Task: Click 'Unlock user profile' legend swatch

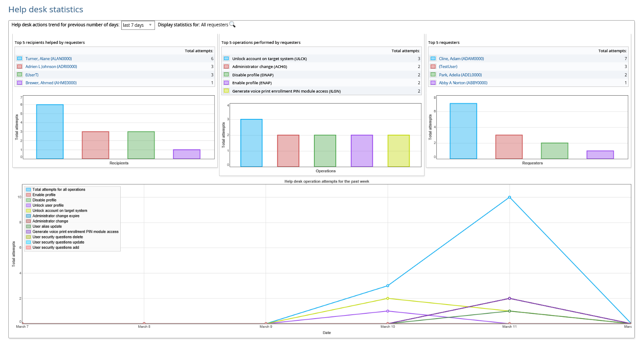Action: [x=29, y=205]
